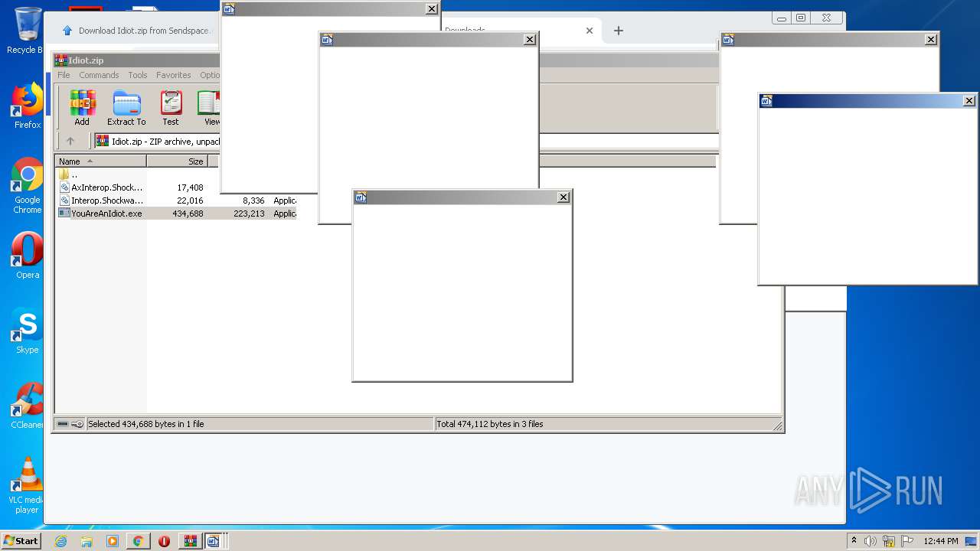Viewport: 980px width, 551px height.
Task: Launch VLC media player from desktop
Action: tap(27, 486)
